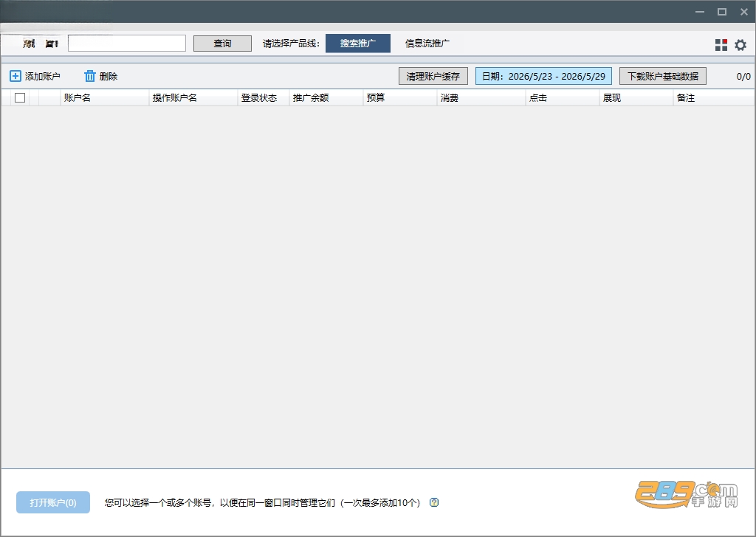Click the 0/0 account counter text
756x537 pixels.
(743, 76)
